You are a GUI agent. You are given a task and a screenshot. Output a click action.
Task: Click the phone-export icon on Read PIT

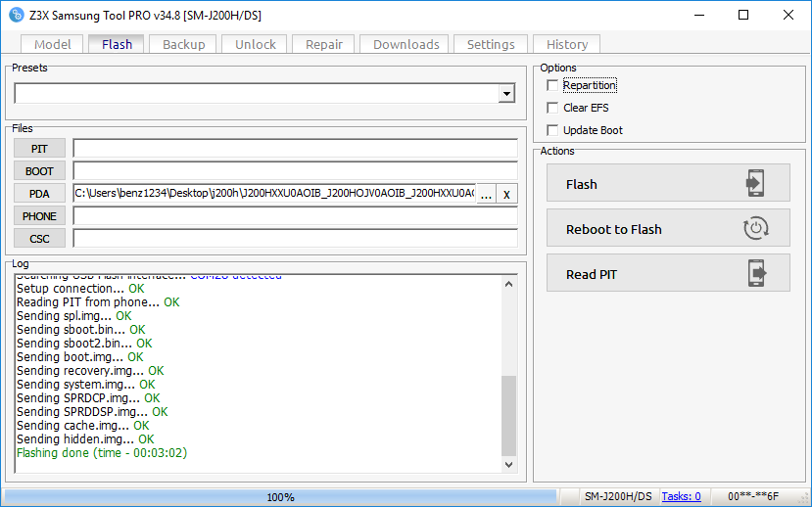pos(756,273)
